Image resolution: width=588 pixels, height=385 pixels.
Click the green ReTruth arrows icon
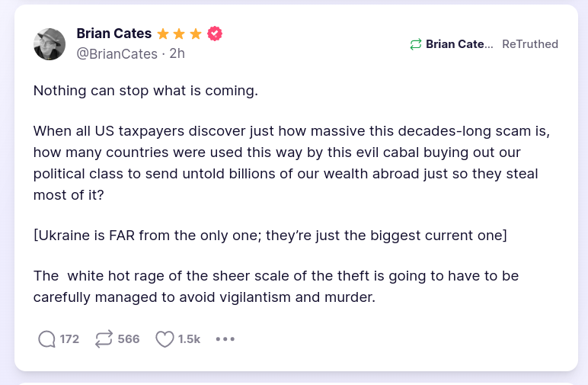coord(415,44)
